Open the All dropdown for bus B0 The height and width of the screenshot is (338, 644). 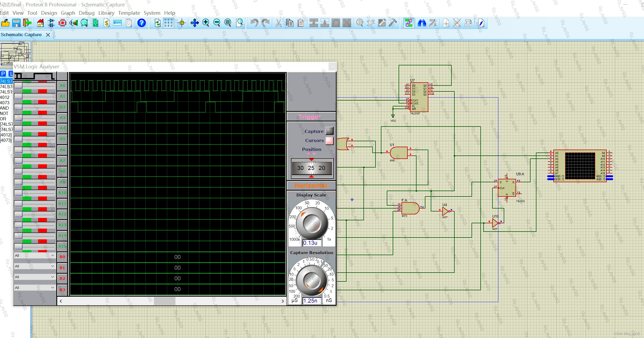tap(35, 255)
